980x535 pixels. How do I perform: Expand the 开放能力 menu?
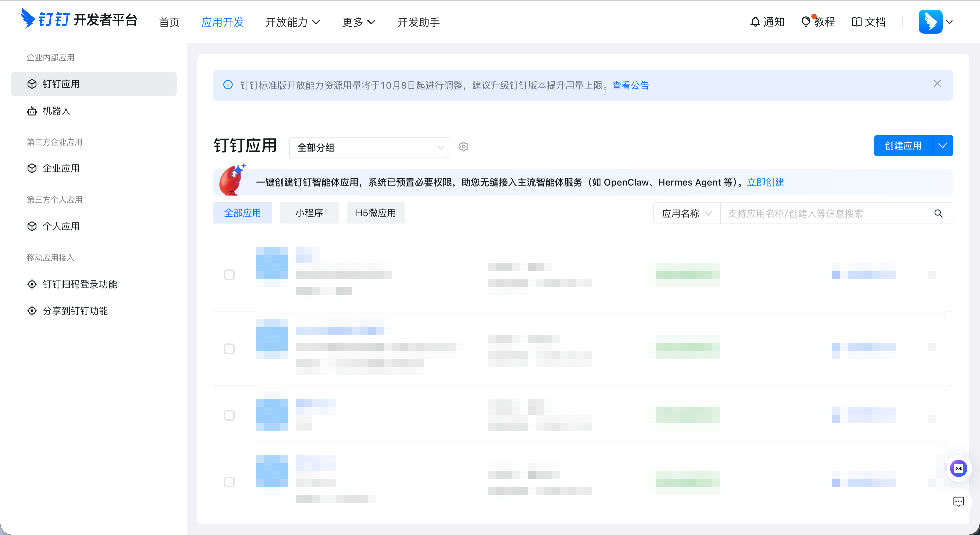293,22
